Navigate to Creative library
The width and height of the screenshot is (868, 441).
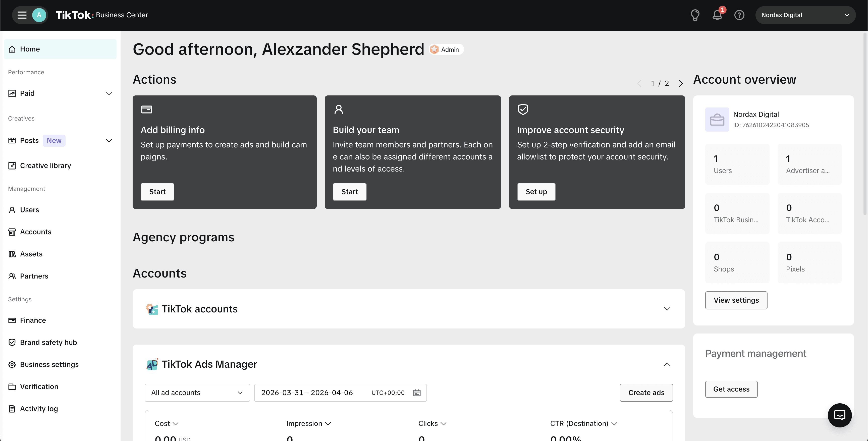pyautogui.click(x=45, y=166)
